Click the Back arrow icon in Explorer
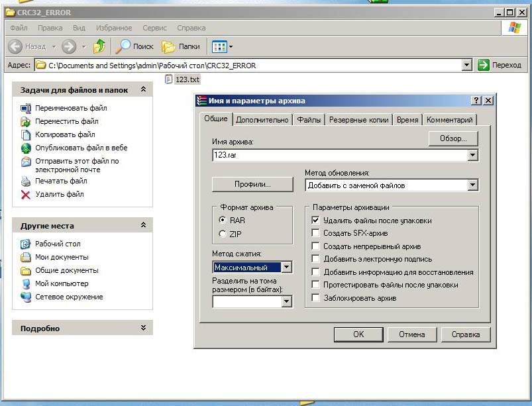Image resolution: width=532 pixels, height=406 pixels. [15, 46]
